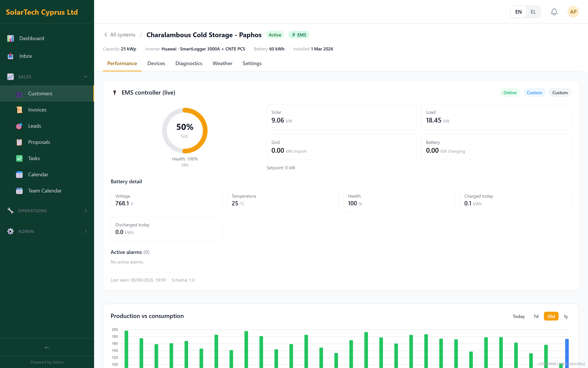
Task: Collapse the sidebar with the arrow
Action: click(47, 347)
